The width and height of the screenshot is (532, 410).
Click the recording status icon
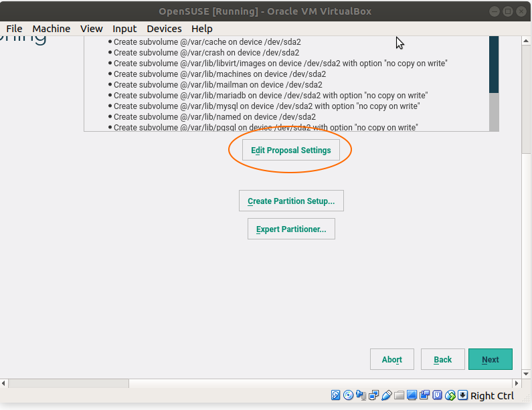coord(424,395)
